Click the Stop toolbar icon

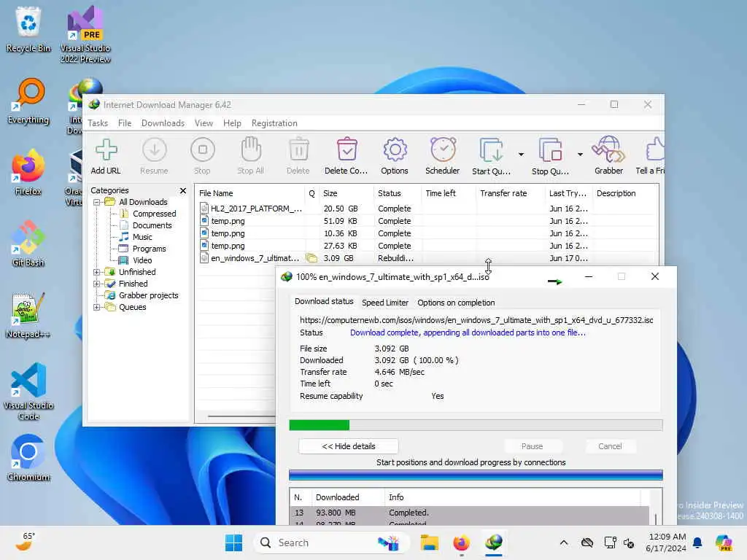(x=203, y=156)
